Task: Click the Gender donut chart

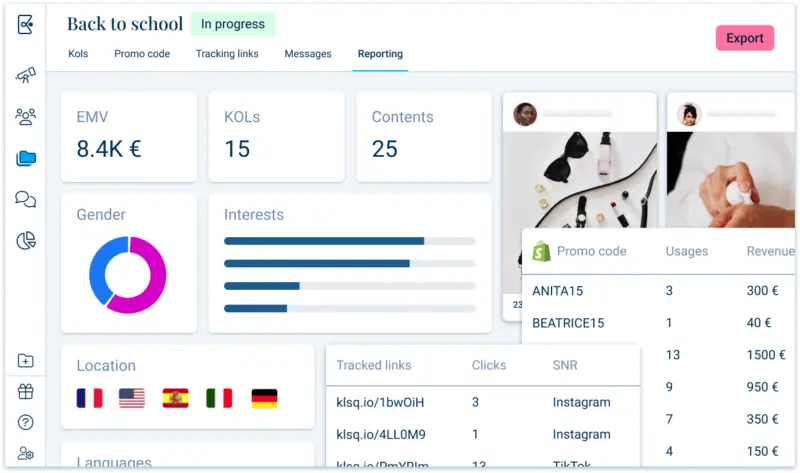Action: pyautogui.click(x=128, y=274)
